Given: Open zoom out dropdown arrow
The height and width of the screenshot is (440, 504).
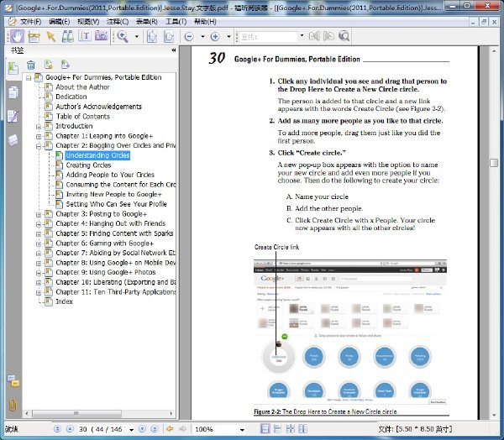Looking at the screenshot, I should click(202, 36).
